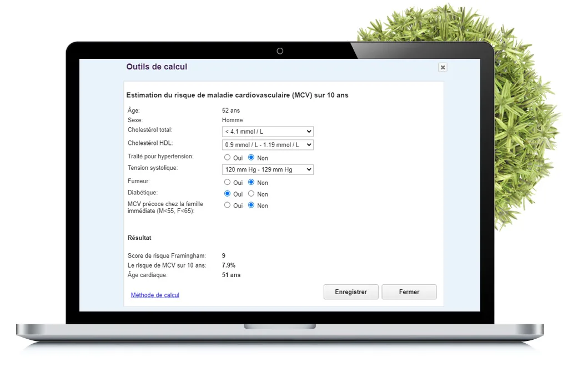Click the Enregistrer button
The height and width of the screenshot is (392, 563).
click(x=351, y=292)
